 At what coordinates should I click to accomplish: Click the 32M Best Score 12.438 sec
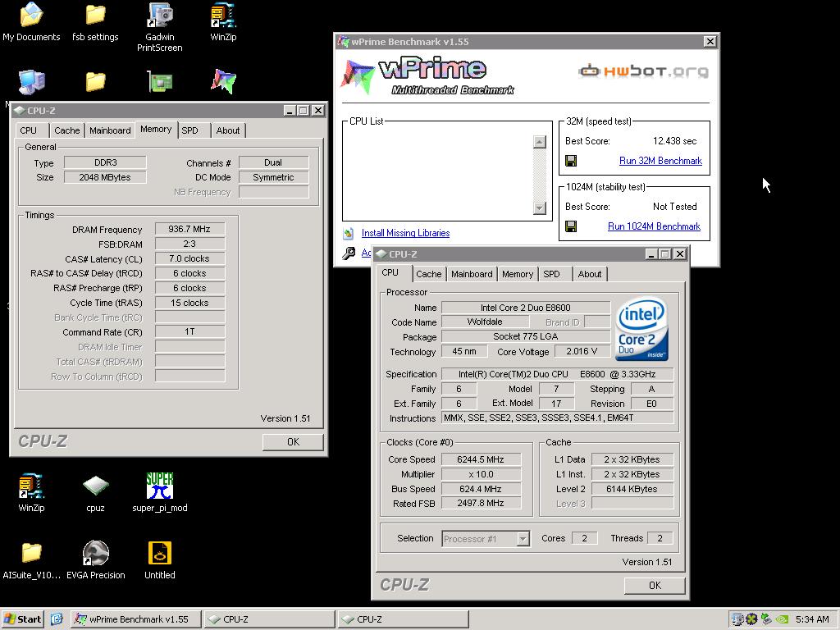[674, 141]
